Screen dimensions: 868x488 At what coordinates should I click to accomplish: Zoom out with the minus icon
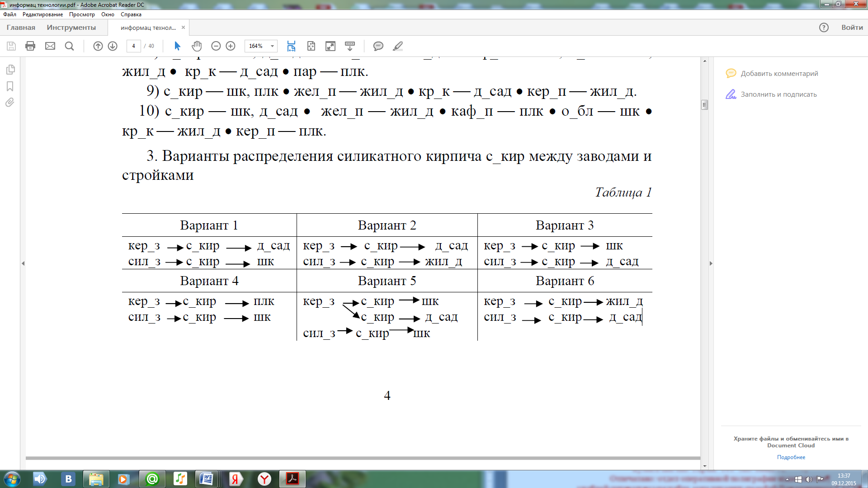tap(216, 46)
